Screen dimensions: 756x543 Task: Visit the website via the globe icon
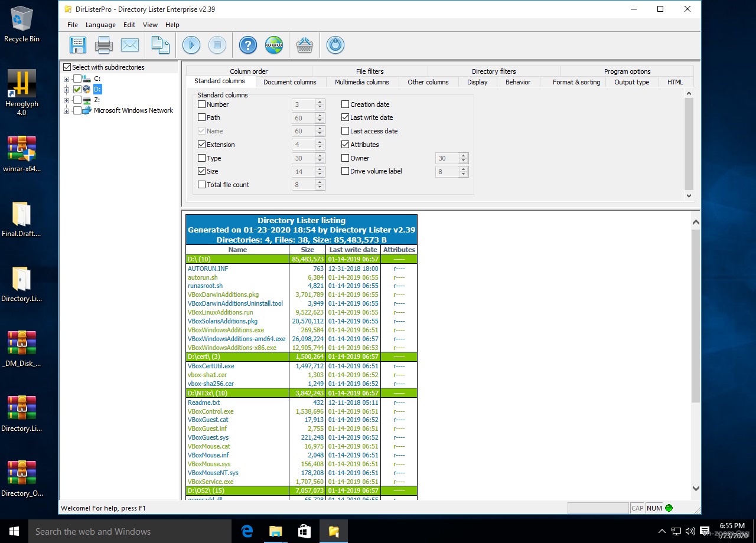coord(274,44)
